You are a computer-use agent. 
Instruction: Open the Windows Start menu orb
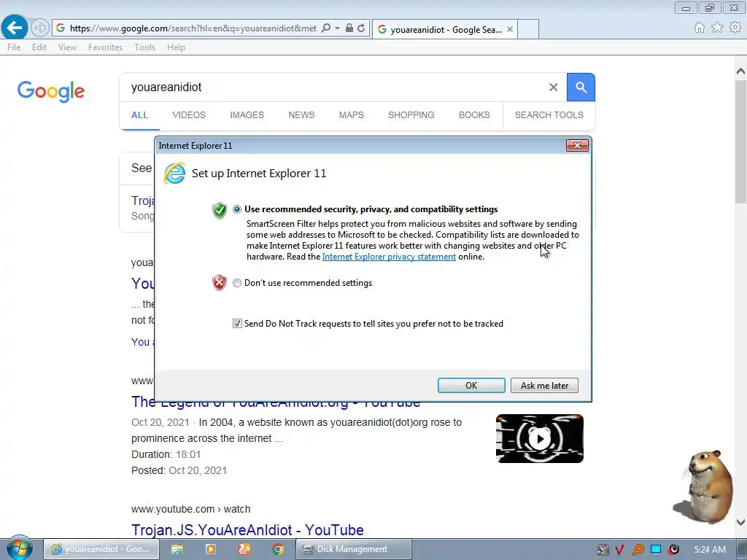click(x=19, y=548)
